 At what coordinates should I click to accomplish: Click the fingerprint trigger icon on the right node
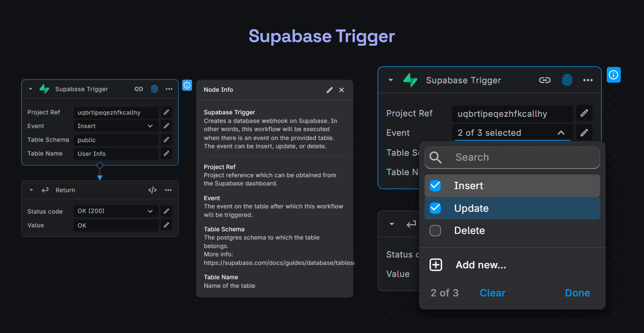point(568,80)
